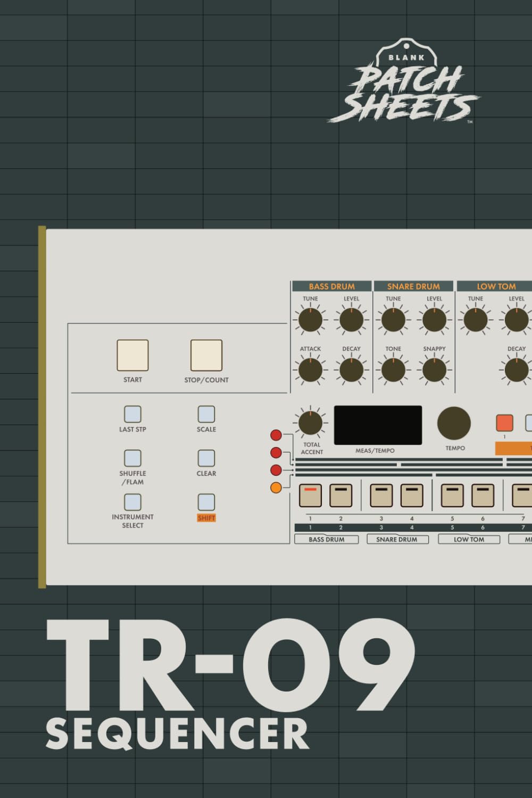Image resolution: width=532 pixels, height=798 pixels.
Task: Click the Snare Drum LEVEL knob
Action: 434,320
